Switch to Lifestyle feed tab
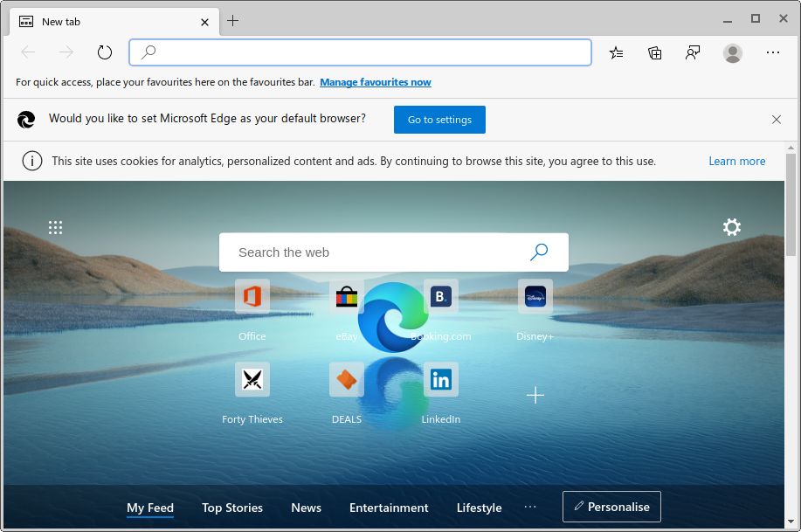This screenshot has width=801, height=532. tap(480, 508)
